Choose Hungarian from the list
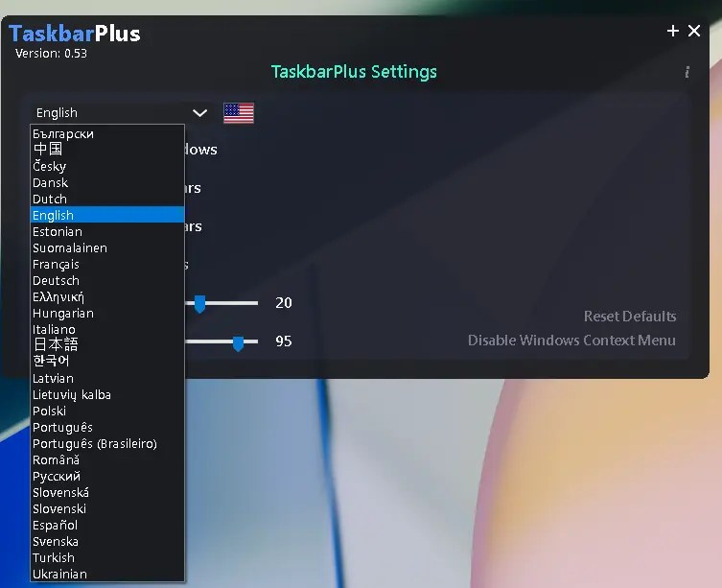 click(107, 313)
